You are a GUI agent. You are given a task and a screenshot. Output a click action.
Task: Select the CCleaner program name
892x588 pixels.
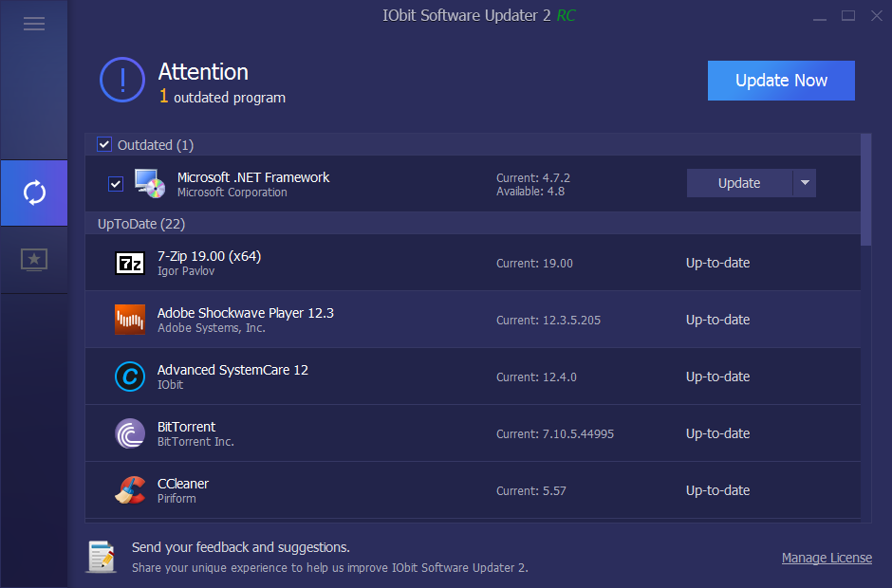pos(182,484)
